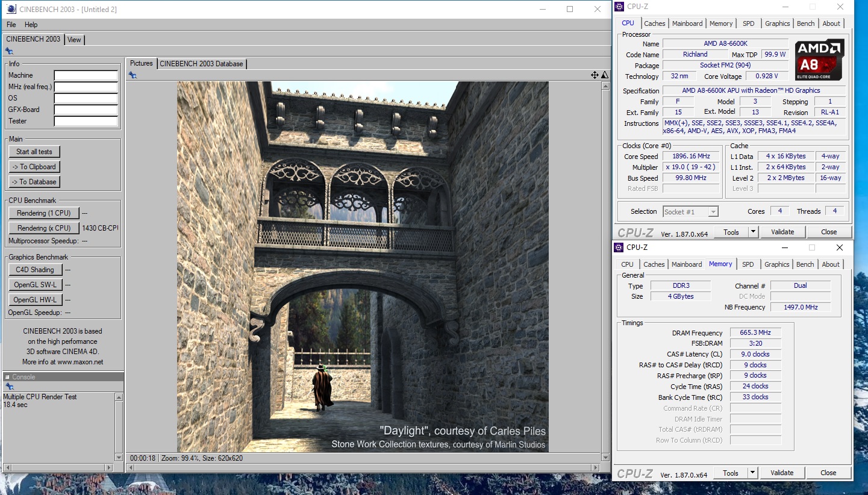Click Close button in top CPU-Z window

pos(829,232)
